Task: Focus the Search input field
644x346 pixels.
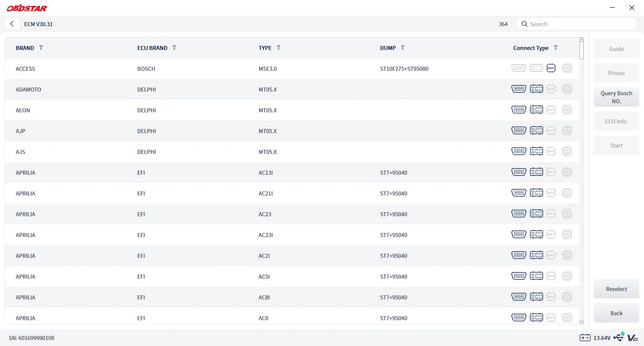Action: tap(577, 24)
